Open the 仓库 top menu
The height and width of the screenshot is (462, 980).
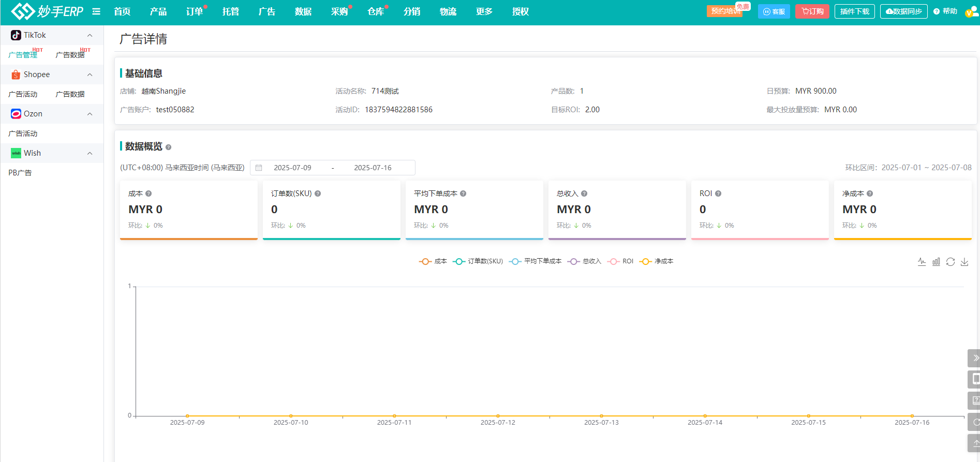click(x=376, y=11)
